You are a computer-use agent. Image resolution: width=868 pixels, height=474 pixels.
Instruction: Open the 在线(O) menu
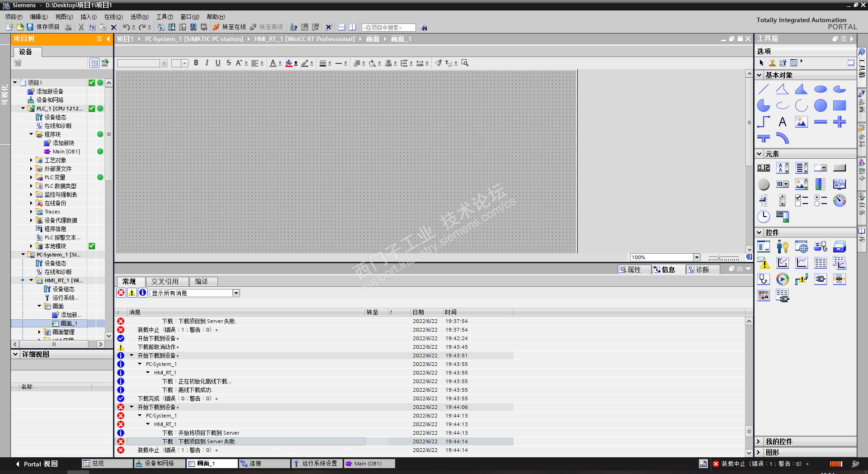pos(113,17)
